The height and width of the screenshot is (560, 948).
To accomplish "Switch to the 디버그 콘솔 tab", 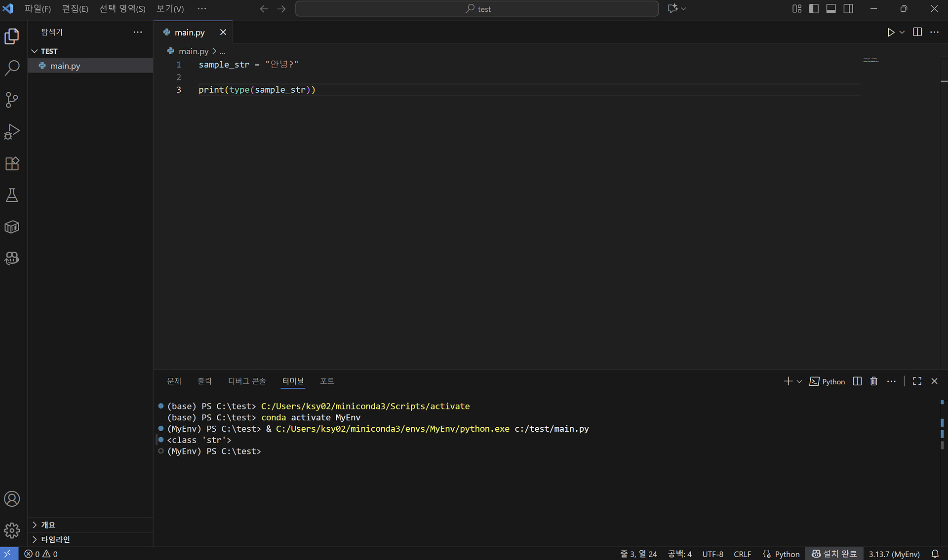I will [247, 381].
